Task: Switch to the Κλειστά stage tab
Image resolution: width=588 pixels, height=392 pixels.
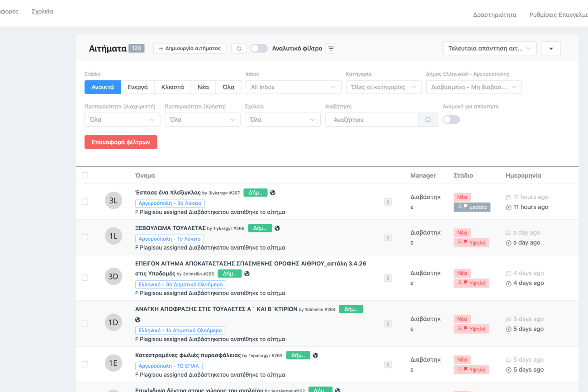Action: pyautogui.click(x=172, y=87)
